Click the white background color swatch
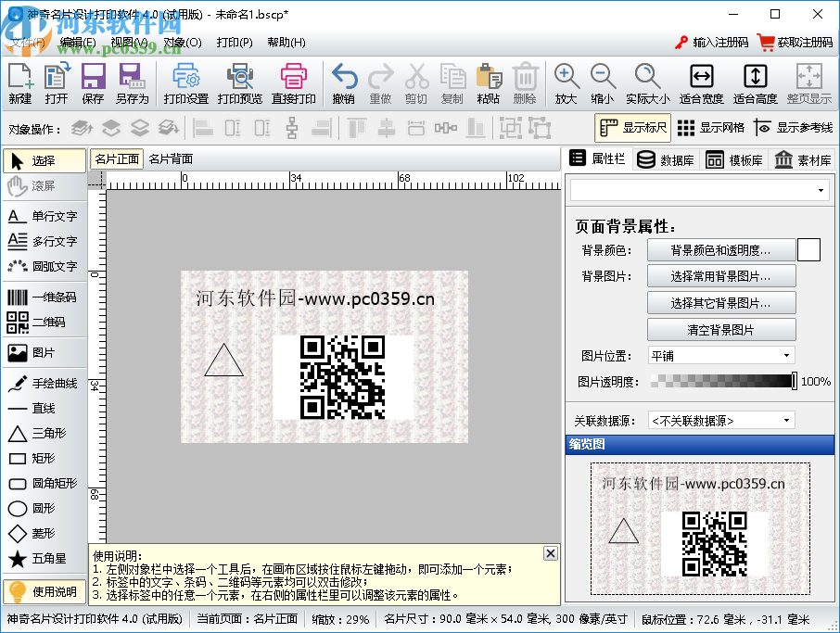Viewport: 840px width, 633px height. (808, 250)
